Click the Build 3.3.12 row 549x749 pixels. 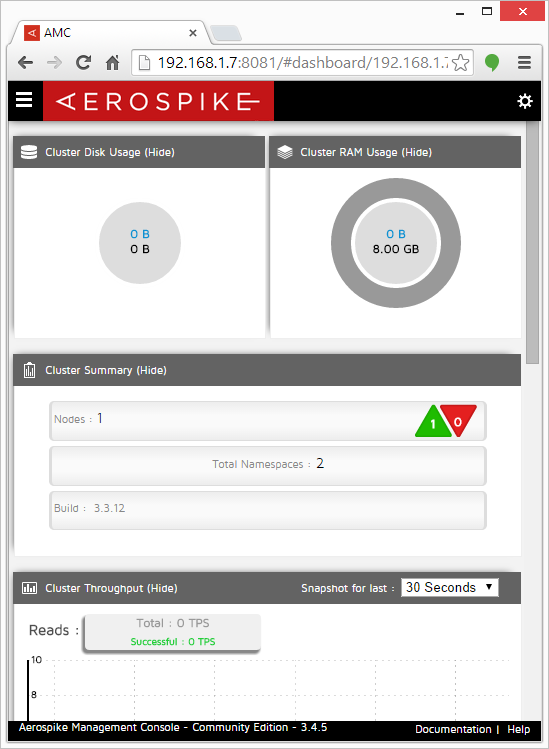(x=268, y=510)
